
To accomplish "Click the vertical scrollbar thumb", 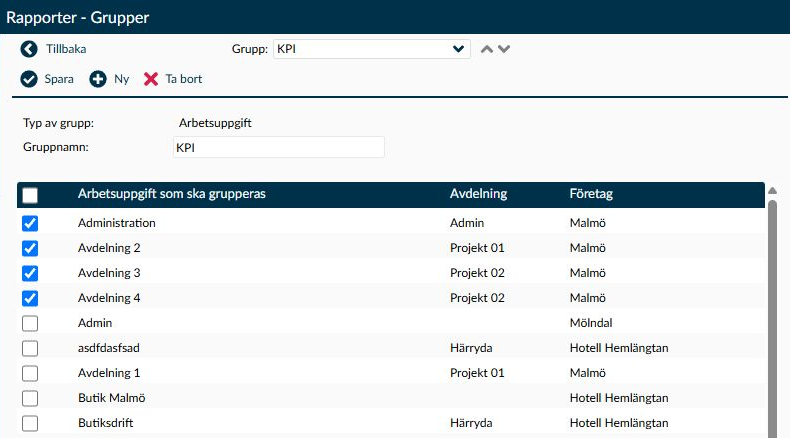I will pos(772,319).
